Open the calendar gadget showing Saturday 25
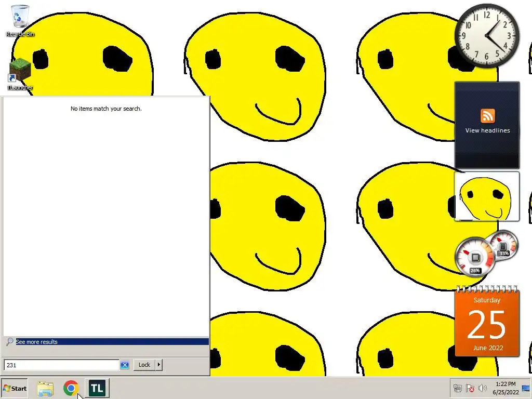532x399 pixels. (487, 322)
